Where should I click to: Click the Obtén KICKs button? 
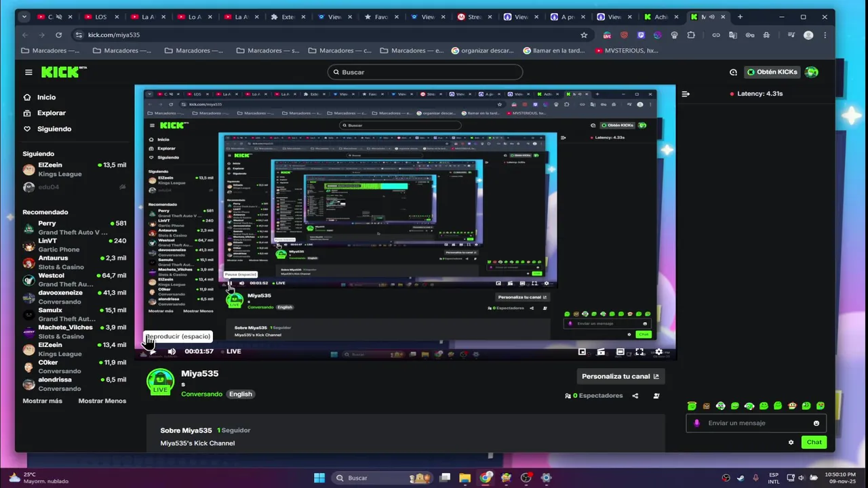(772, 72)
